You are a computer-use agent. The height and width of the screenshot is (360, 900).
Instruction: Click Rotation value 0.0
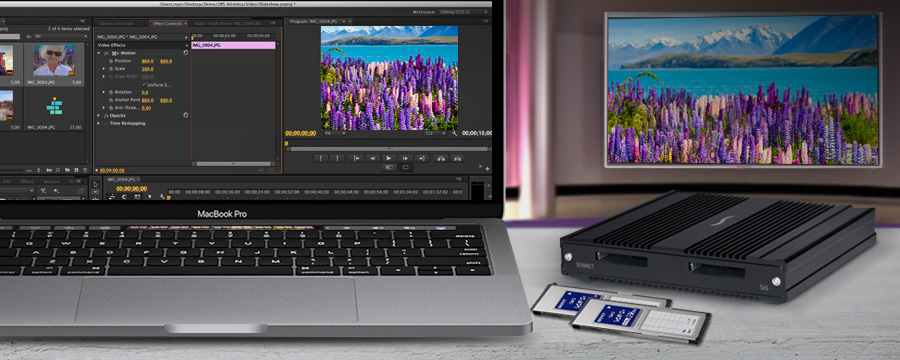tap(145, 92)
